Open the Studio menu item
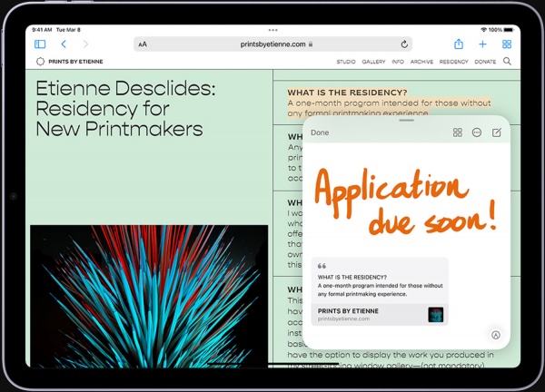Screen dimensions: 545x392 (x=345, y=62)
